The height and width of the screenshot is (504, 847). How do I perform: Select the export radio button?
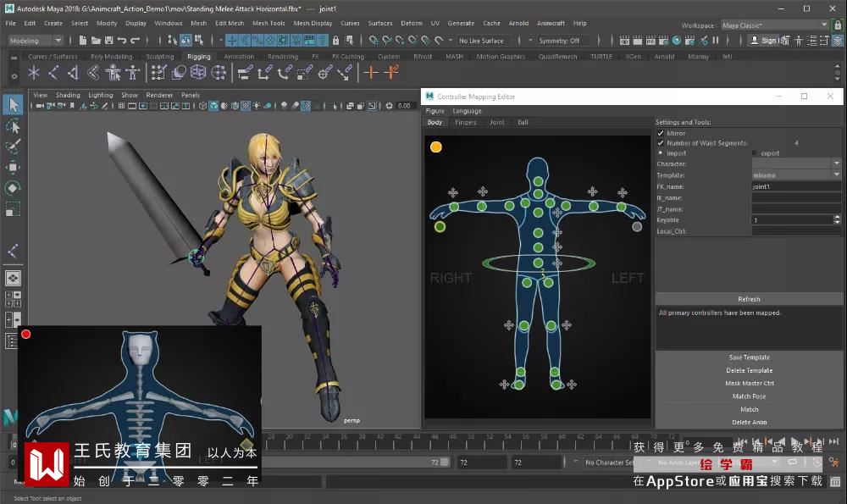[755, 153]
